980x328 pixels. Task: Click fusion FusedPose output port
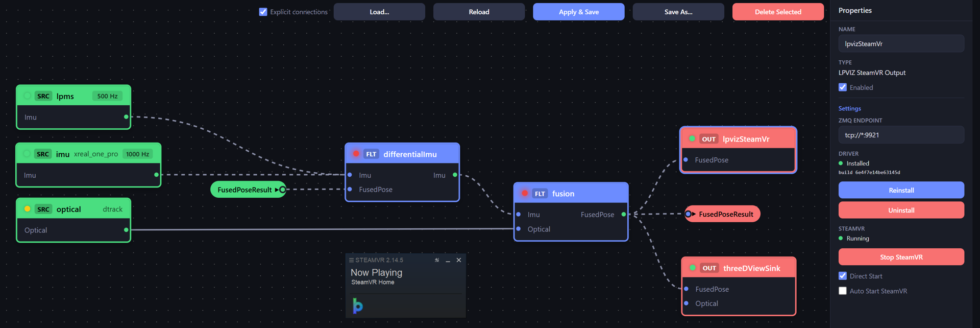(x=623, y=214)
